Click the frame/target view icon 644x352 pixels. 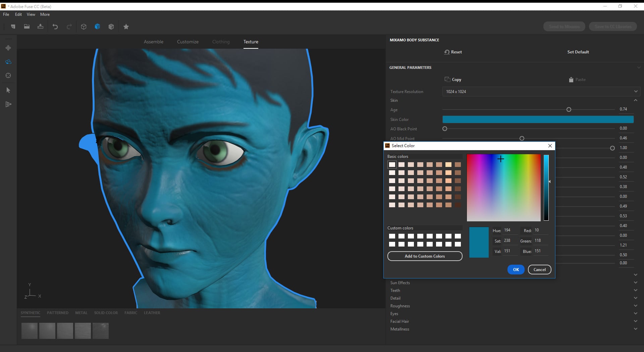click(8, 76)
